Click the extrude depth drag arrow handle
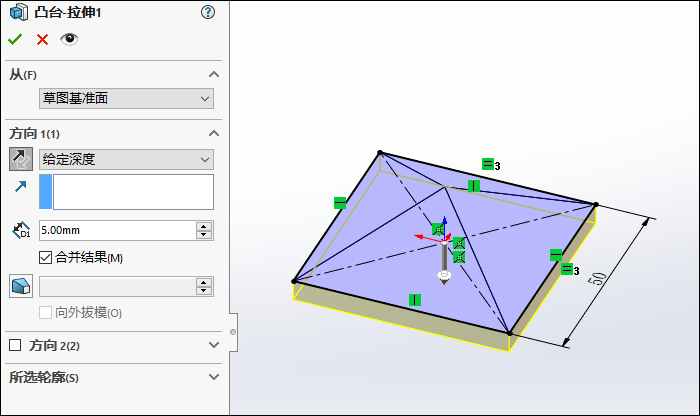Viewport: 700px width, 416px height. [444, 263]
